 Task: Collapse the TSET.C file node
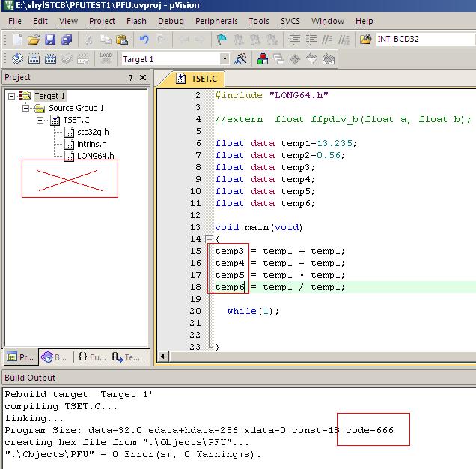pos(40,121)
